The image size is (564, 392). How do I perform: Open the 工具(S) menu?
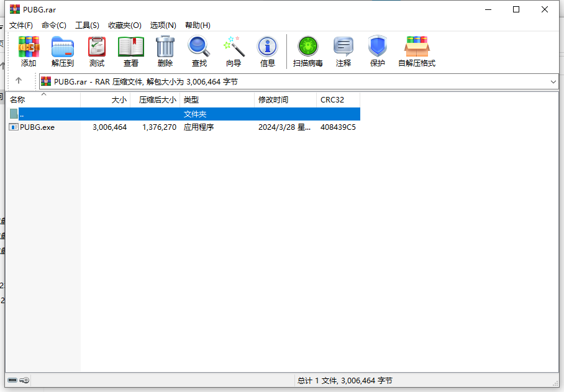coord(87,25)
